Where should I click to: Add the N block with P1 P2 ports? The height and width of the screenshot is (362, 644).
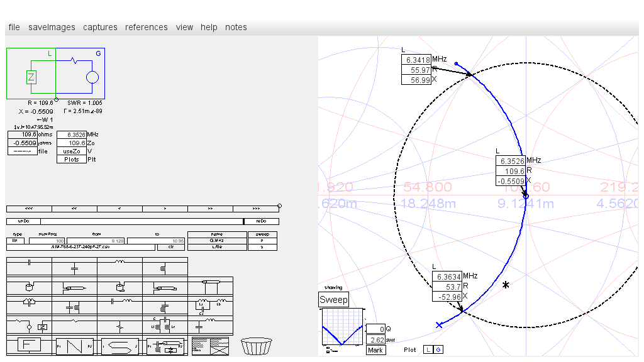pos(74,346)
